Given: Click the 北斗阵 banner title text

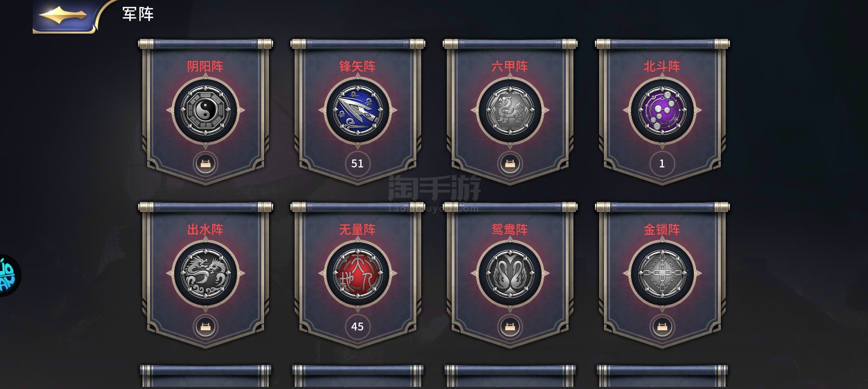Looking at the screenshot, I should [x=662, y=66].
